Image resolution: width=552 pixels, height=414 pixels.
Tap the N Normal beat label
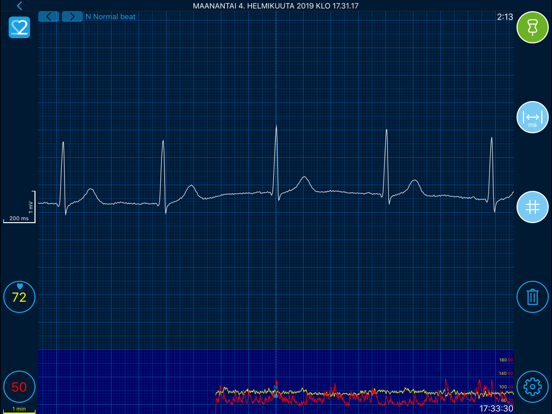111,17
